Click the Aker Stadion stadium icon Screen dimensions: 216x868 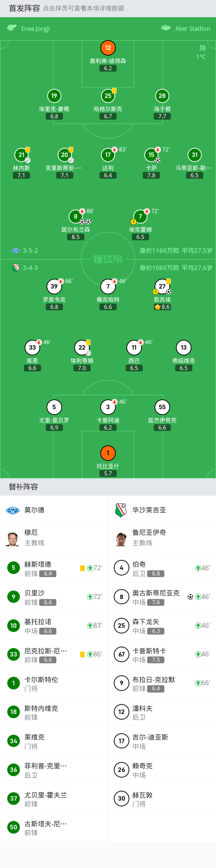click(x=166, y=28)
